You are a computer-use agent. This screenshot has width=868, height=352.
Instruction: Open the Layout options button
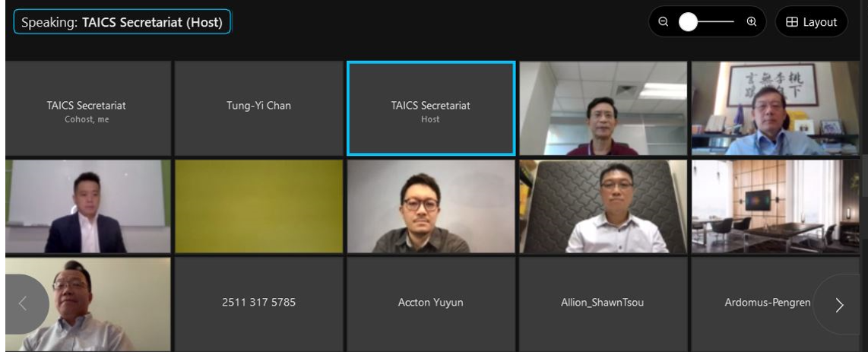812,21
